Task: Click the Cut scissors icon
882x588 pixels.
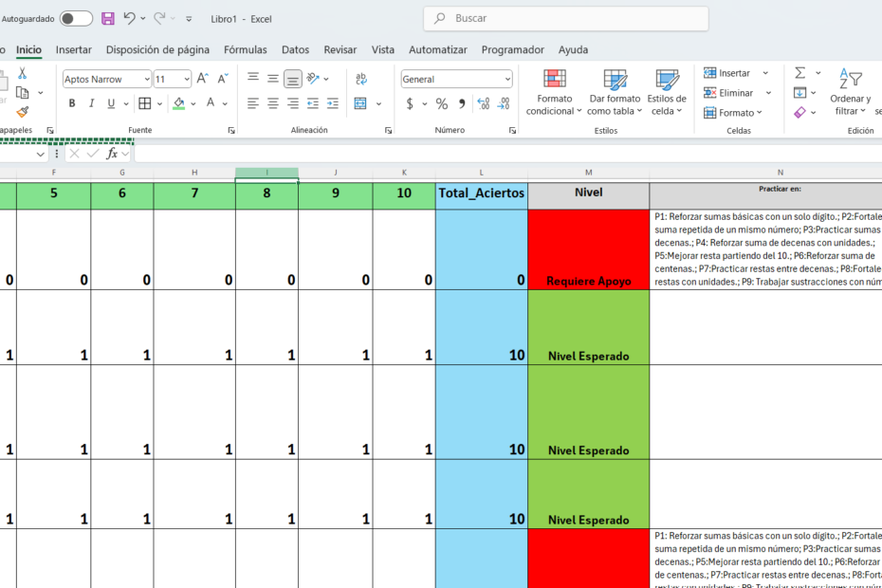Action: click(23, 73)
